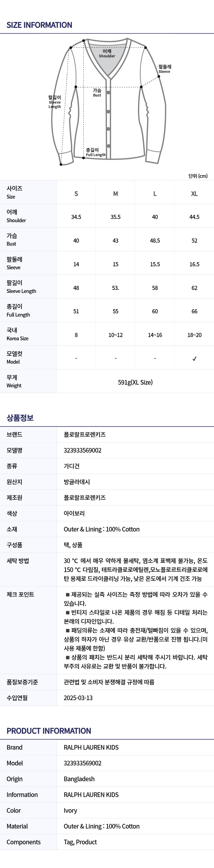Click the model checkmark in the XL column

(x=194, y=359)
